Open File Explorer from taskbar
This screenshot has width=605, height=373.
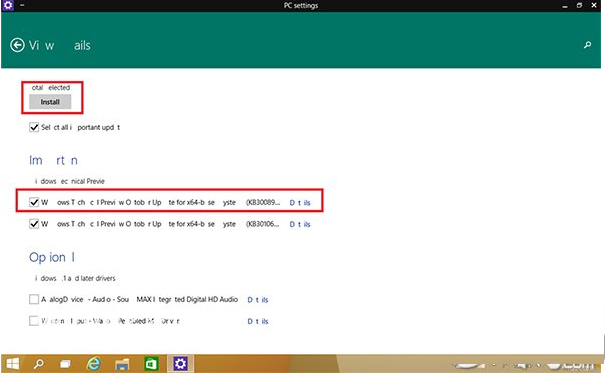(x=122, y=364)
